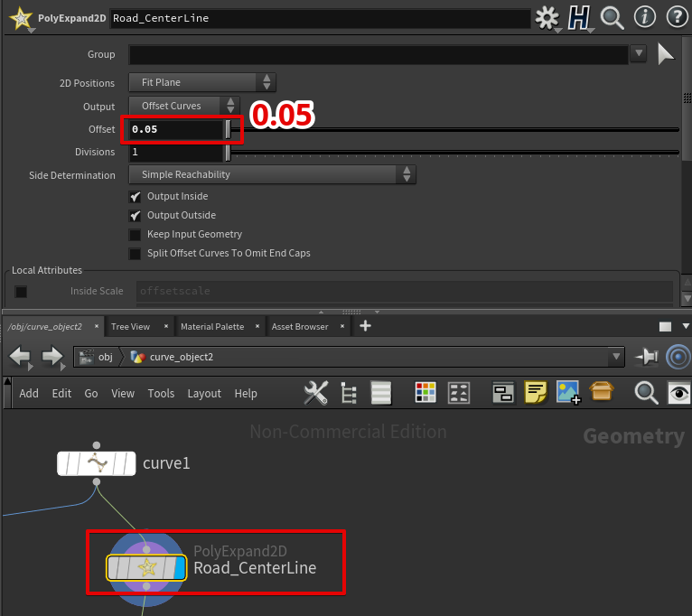Open the Edit menu
692x616 pixels.
point(61,393)
